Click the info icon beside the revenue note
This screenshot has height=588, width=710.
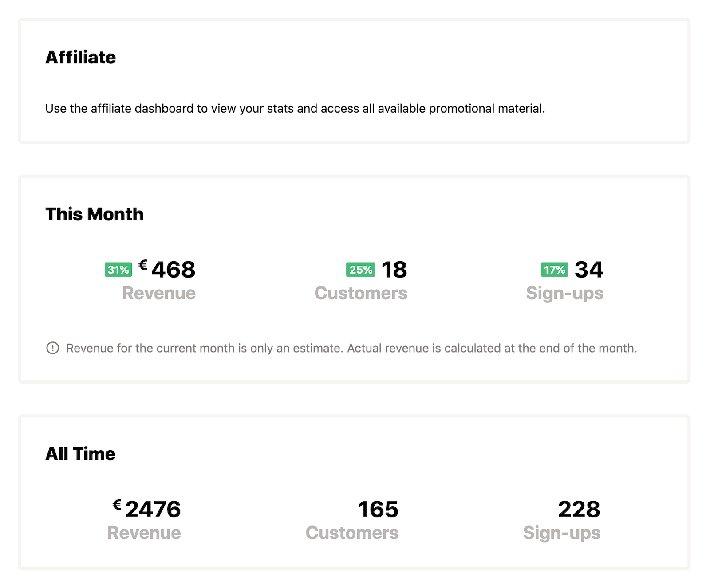pyautogui.click(x=52, y=348)
